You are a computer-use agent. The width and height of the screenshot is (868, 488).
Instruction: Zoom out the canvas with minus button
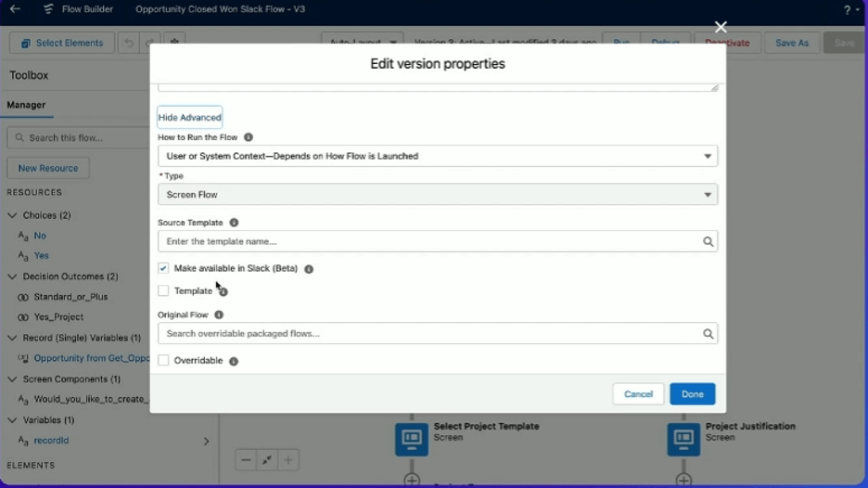(246, 460)
